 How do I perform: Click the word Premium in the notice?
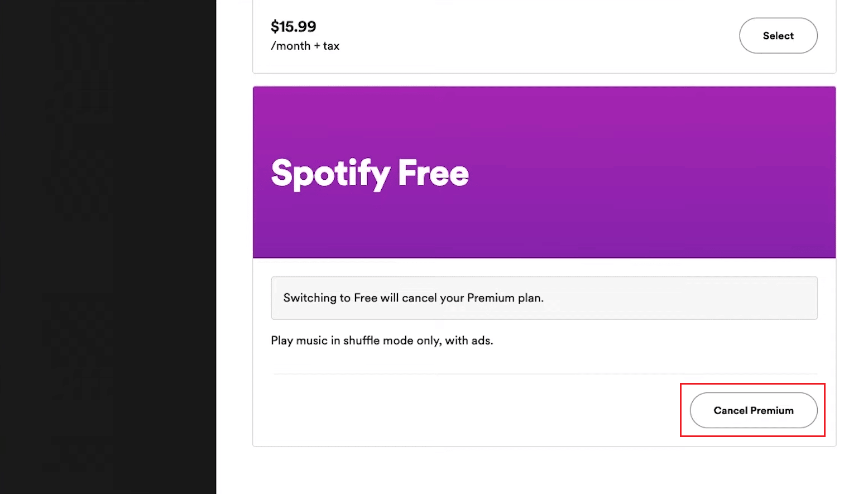tap(491, 298)
